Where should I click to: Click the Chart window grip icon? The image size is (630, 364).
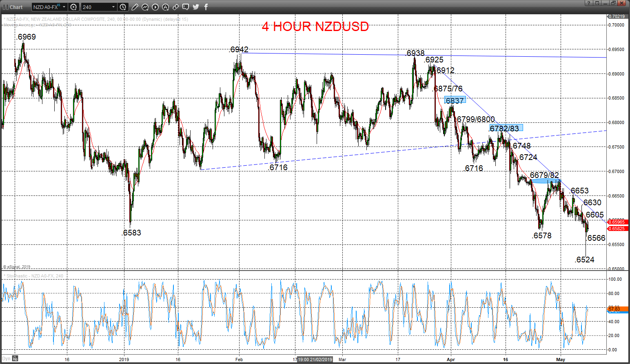(5, 7)
